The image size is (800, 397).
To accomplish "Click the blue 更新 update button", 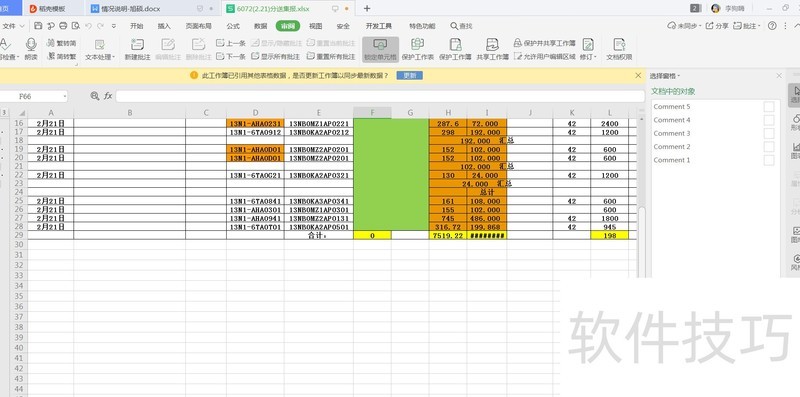I will tap(409, 76).
